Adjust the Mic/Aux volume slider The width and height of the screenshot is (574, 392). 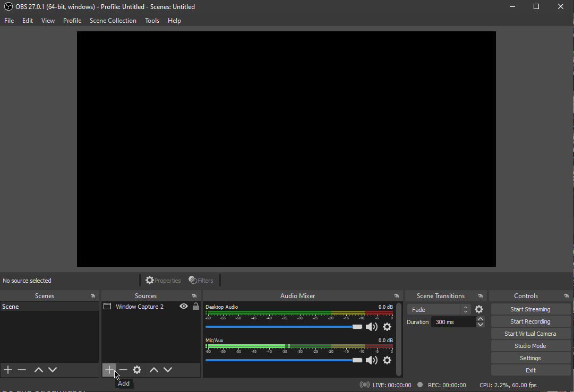point(284,360)
